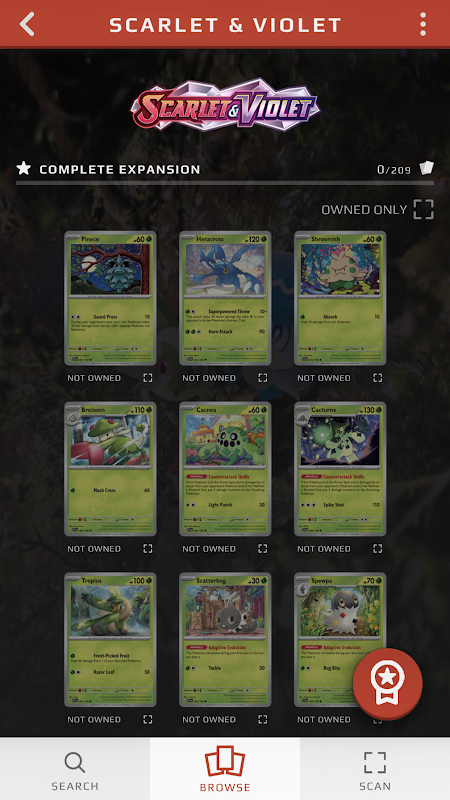Viewport: 450px width, 800px height.
Task: Tap the back arrow in header
Action: pos(27,24)
